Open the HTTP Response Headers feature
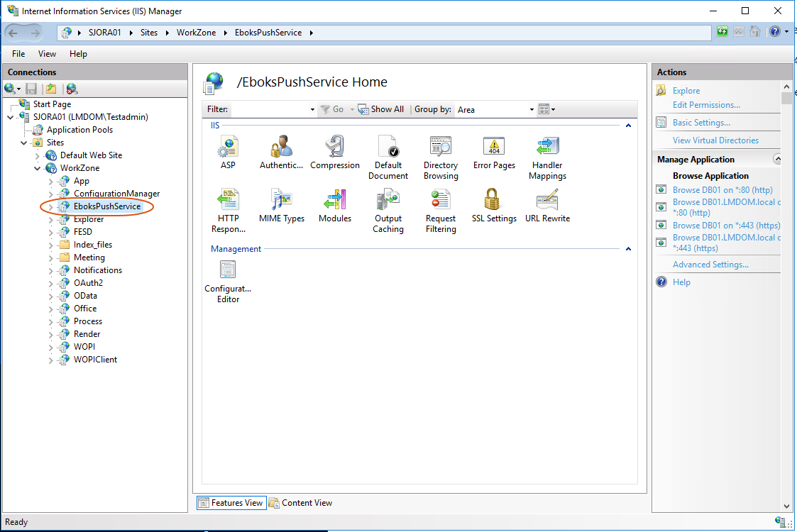797x532 pixels. (x=229, y=211)
